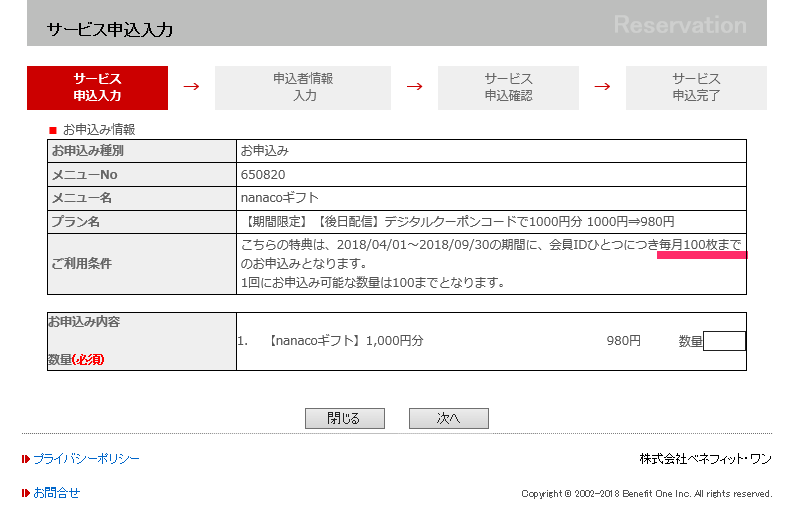Click the メニュー名 row label
Viewport: 799px width, 509px height.
tap(82, 198)
